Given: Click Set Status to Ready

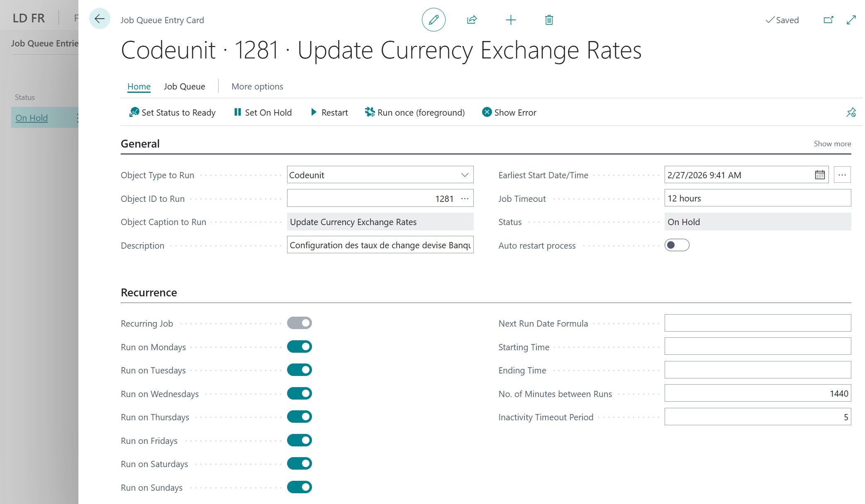Looking at the screenshot, I should click(x=173, y=112).
